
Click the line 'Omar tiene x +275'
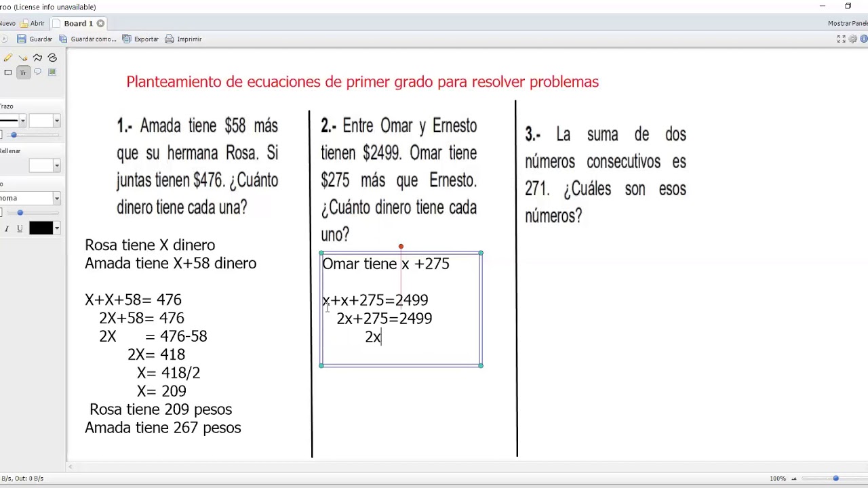(386, 264)
